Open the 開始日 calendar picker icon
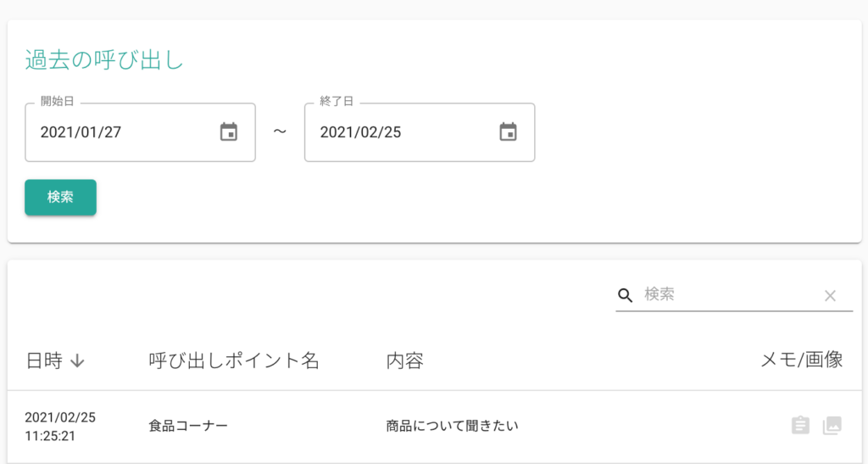This screenshot has height=464, width=868. (229, 131)
